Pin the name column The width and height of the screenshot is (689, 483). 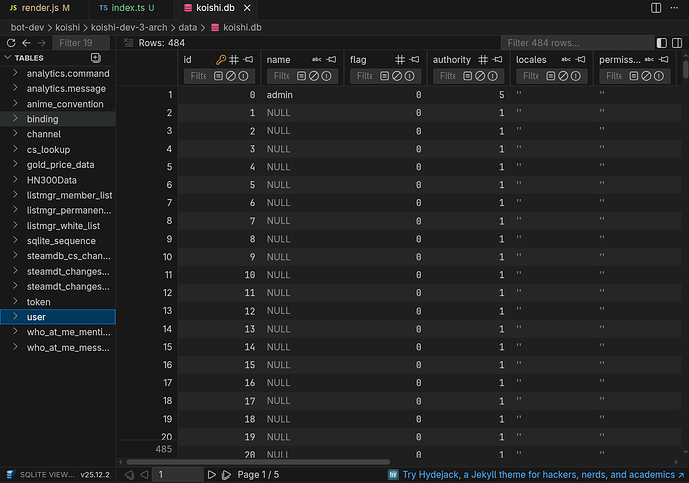pos(331,60)
